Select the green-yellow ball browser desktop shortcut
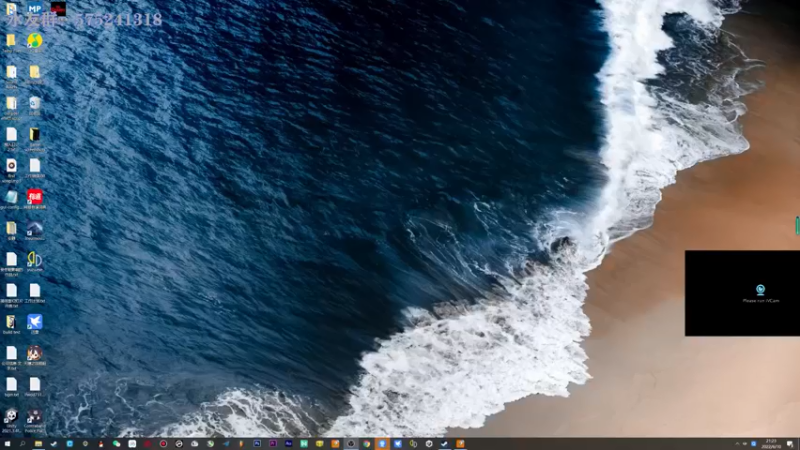800x450 pixels. coord(35,43)
